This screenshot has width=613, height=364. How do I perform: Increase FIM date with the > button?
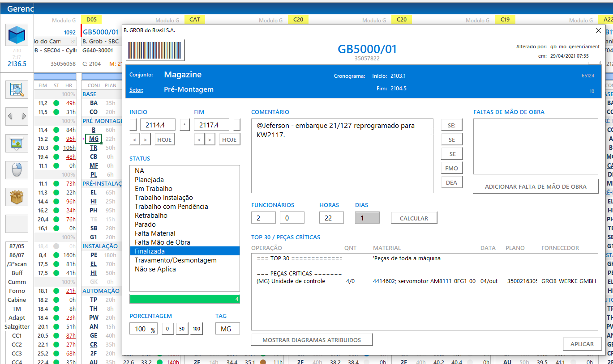pos(209,140)
